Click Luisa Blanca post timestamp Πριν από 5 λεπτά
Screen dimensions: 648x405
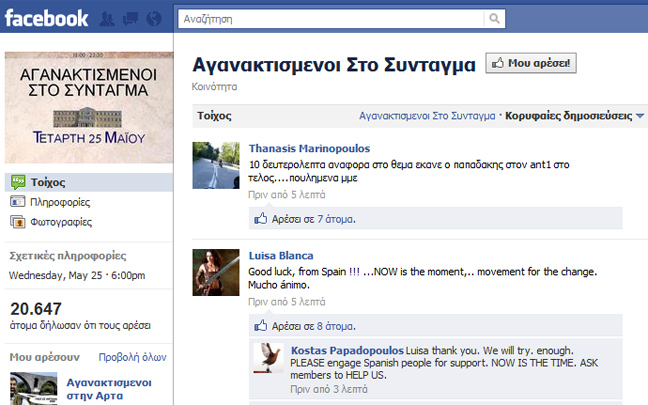click(x=286, y=302)
